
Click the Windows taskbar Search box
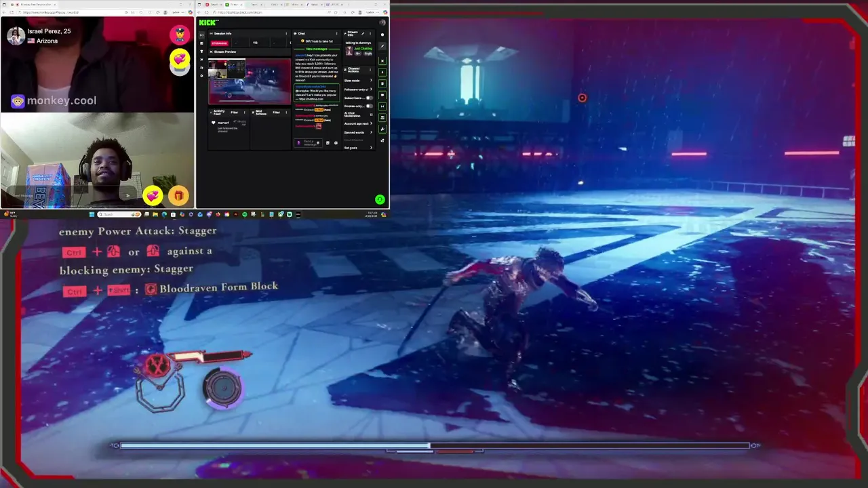pos(119,214)
